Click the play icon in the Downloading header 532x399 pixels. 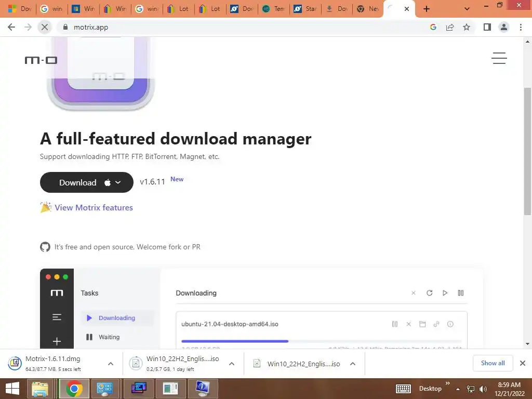(x=445, y=293)
